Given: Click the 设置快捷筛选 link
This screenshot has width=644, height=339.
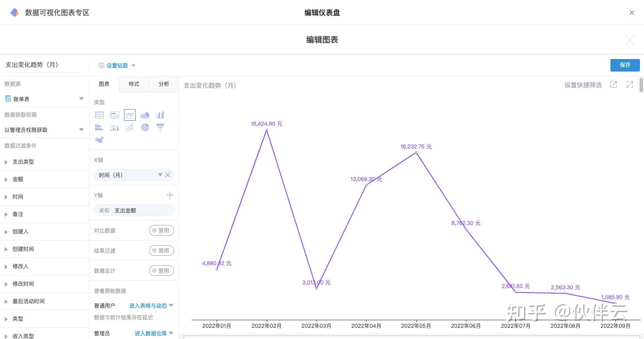Looking at the screenshot, I should [583, 85].
